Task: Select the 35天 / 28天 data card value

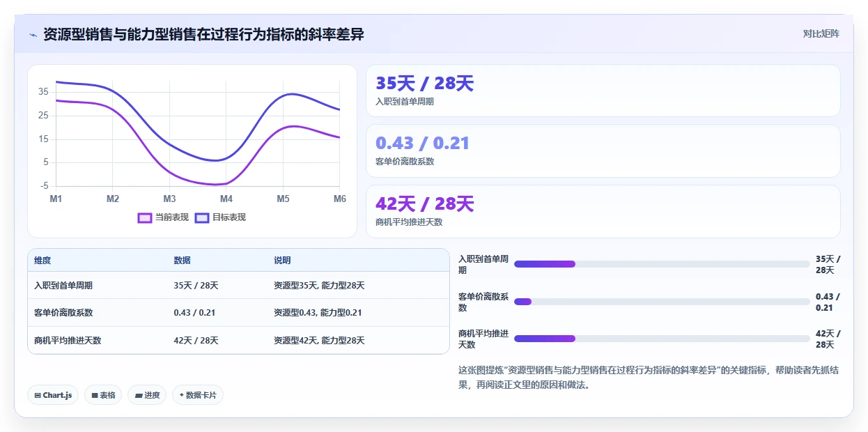Action: tap(424, 84)
